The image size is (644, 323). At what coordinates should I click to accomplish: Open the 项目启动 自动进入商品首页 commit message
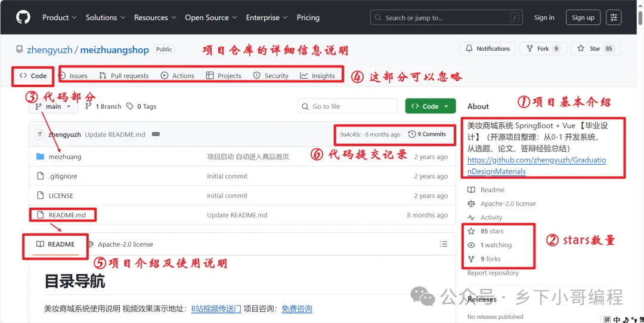coord(248,157)
